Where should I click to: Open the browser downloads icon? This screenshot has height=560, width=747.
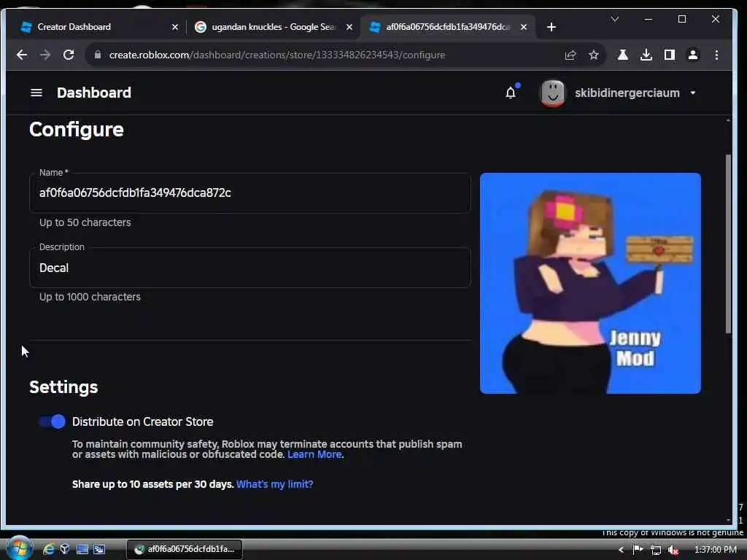646,55
